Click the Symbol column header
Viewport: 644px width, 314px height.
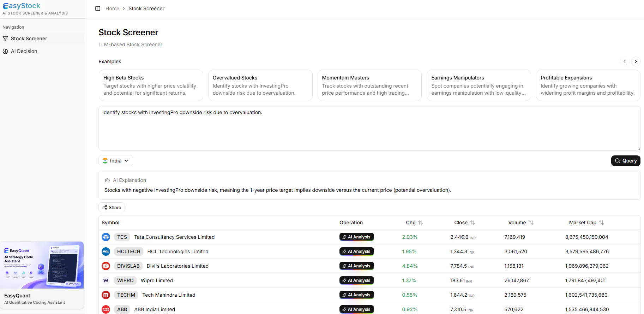click(110, 223)
